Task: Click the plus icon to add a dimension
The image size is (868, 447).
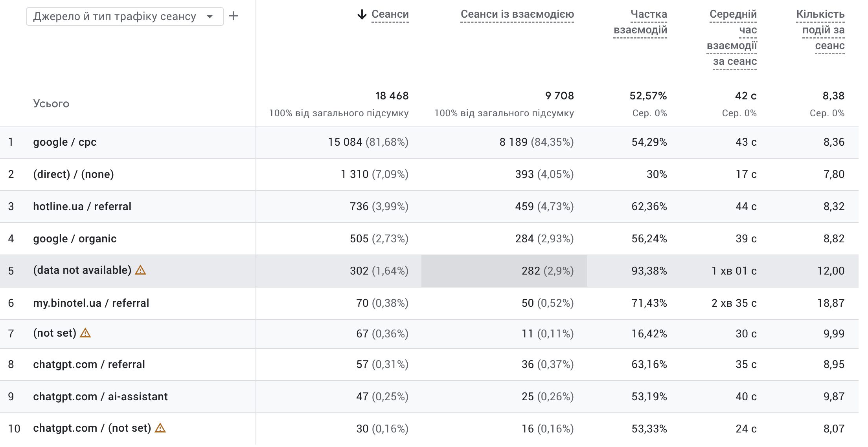Action: pyautogui.click(x=234, y=16)
